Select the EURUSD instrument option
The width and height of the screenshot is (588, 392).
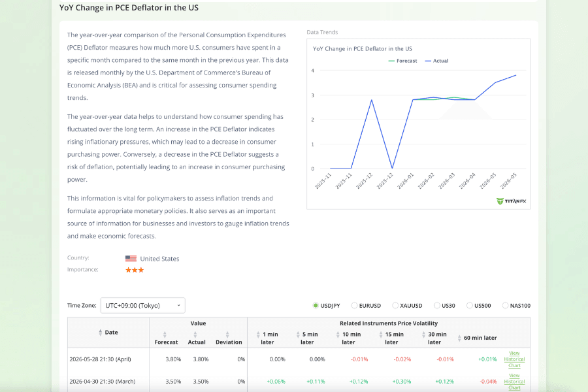coord(354,306)
